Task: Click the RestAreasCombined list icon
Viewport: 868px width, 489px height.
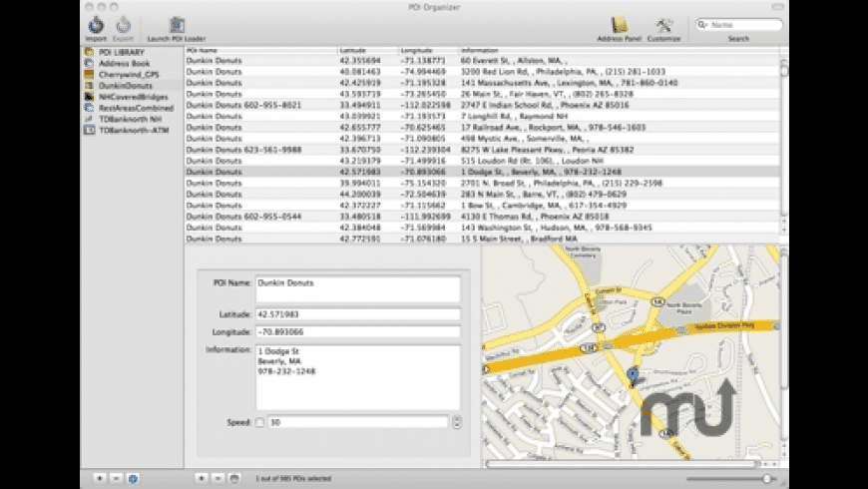Action: 89,108
